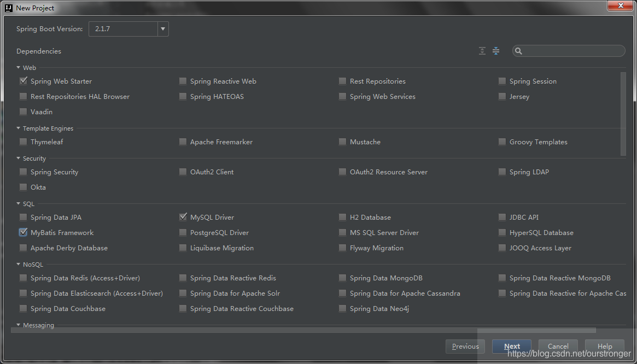Image resolution: width=637 pixels, height=364 pixels.
Task: Check Liquibase Migration
Action: coord(183,248)
